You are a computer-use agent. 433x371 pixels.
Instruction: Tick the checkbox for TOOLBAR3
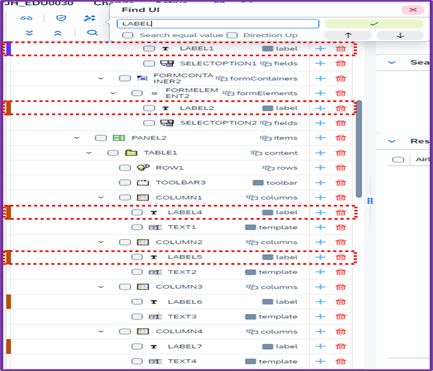(125, 182)
